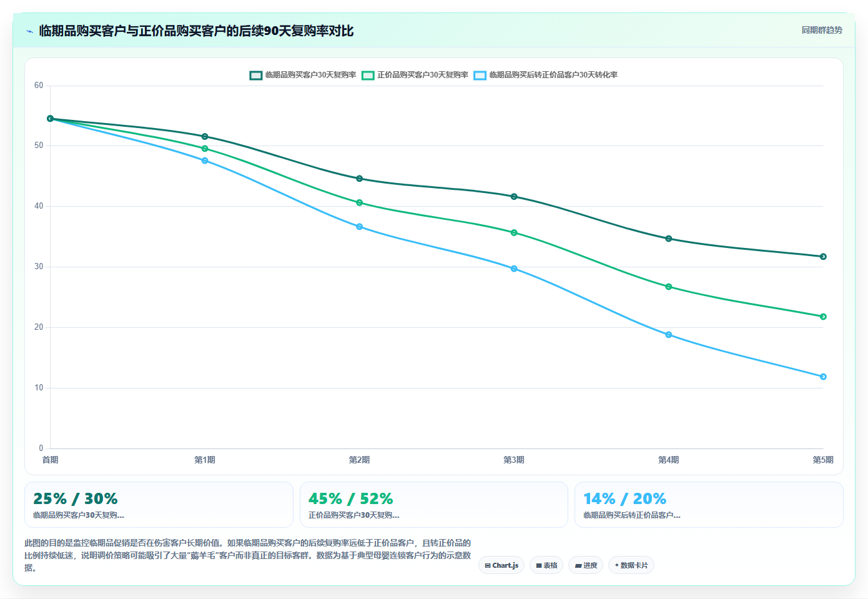
Task: Toggle the 临期品购买客户30天复购率 series legend label
Action: (x=310, y=75)
